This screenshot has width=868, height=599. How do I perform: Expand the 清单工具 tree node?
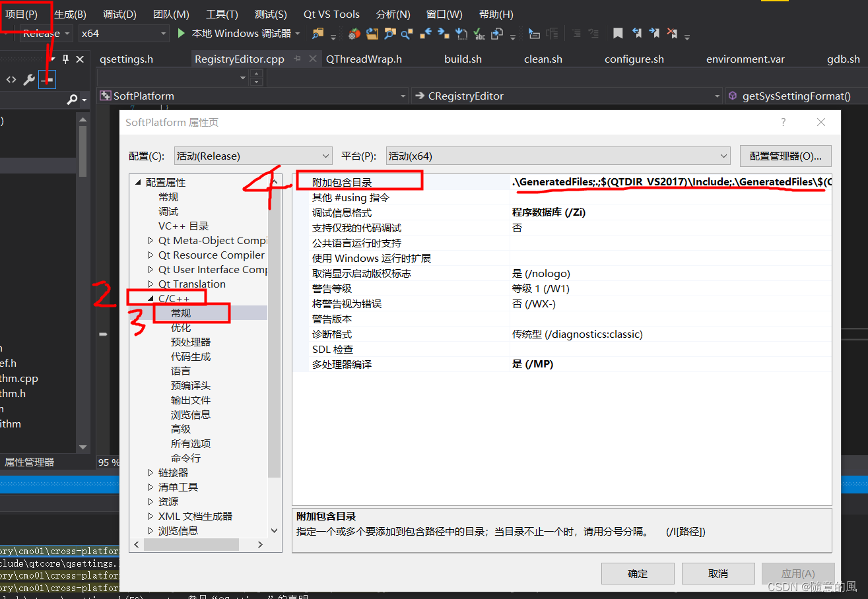(x=150, y=488)
